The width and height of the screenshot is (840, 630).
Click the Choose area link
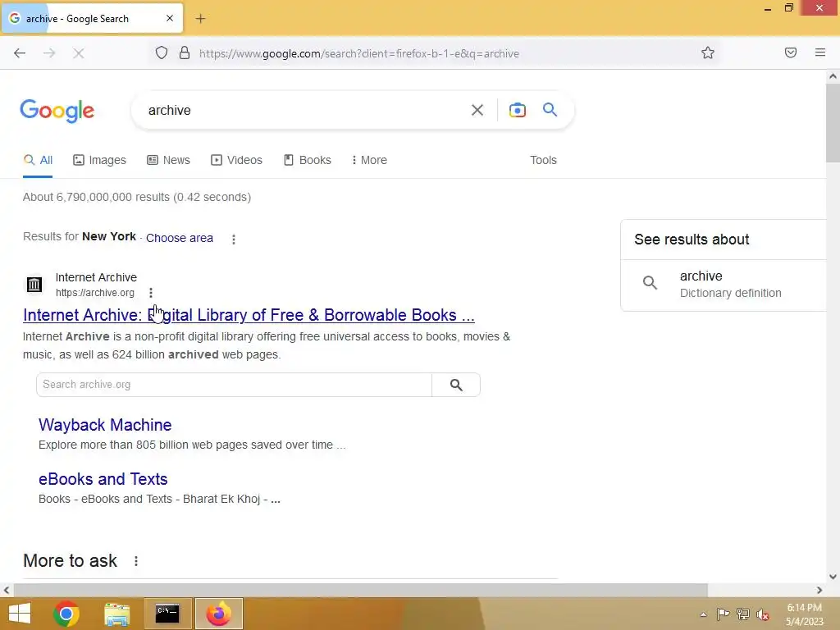(x=180, y=238)
